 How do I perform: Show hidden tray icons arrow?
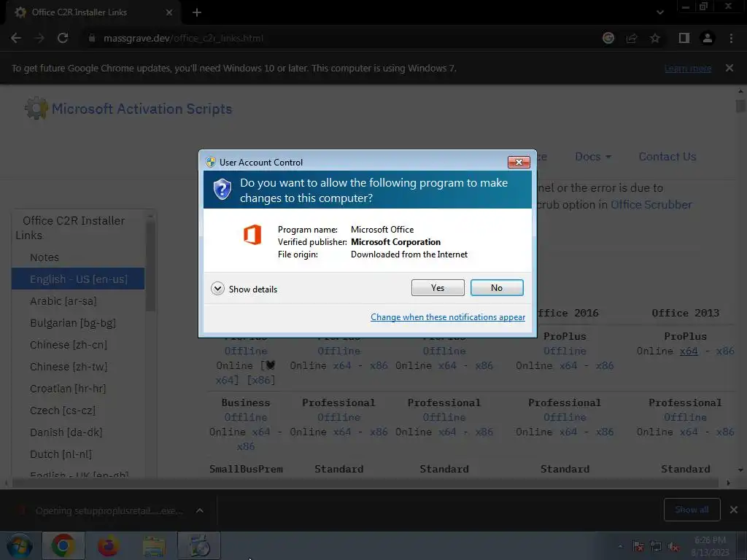coord(620,546)
